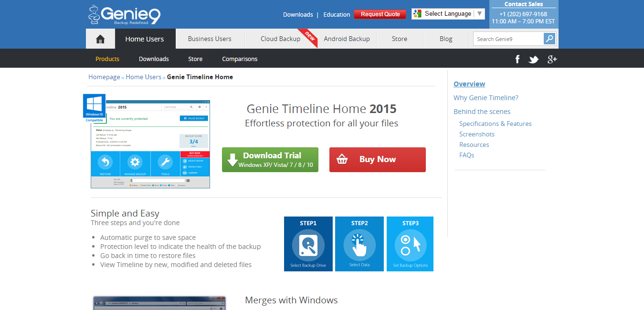Click the Download Trial button
The image size is (644, 310).
click(270, 160)
